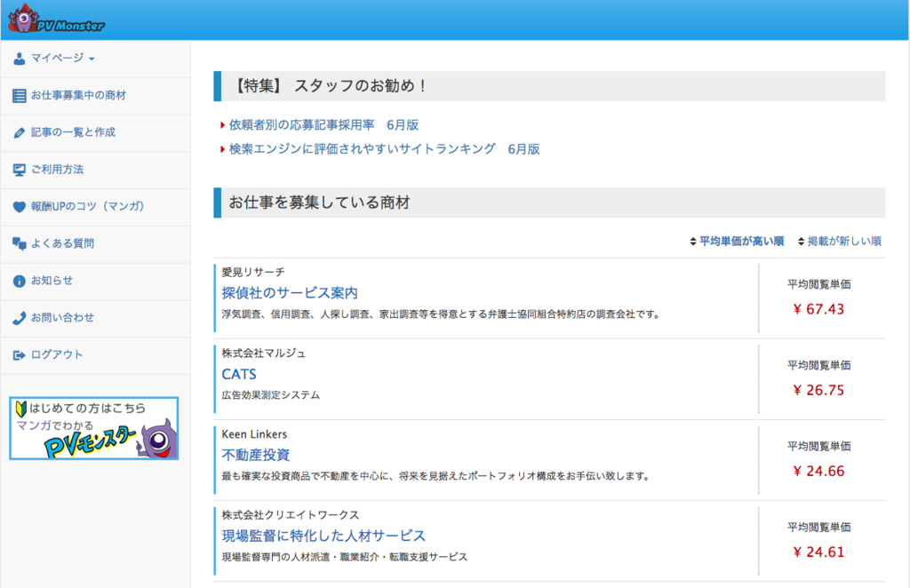Click the pencil icon beside 記事の一覧と作成
910x588 pixels.
pyautogui.click(x=20, y=133)
